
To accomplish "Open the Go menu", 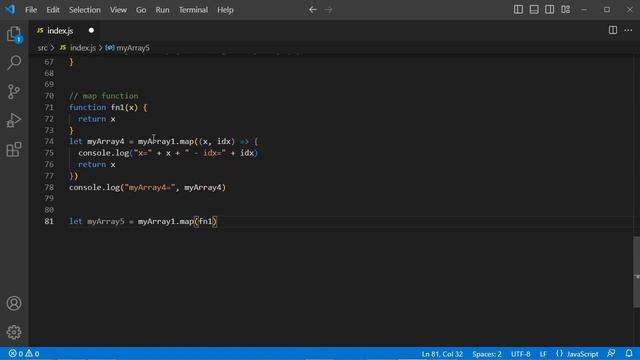I will (141, 10).
